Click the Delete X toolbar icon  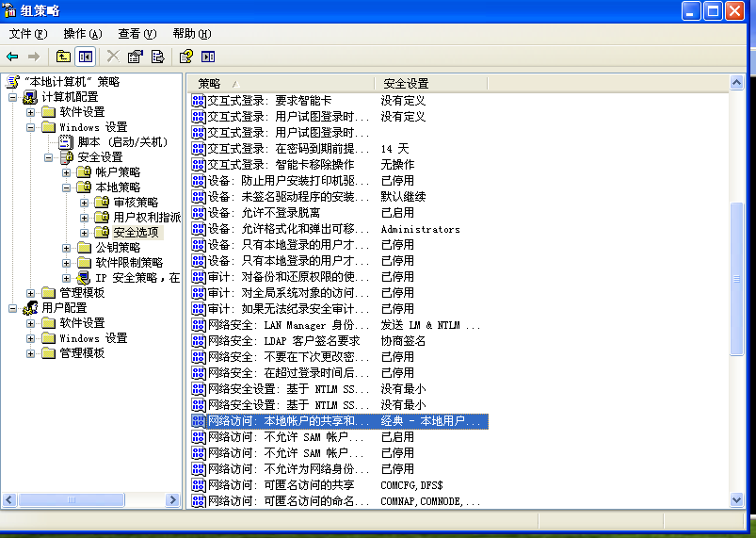[x=113, y=57]
